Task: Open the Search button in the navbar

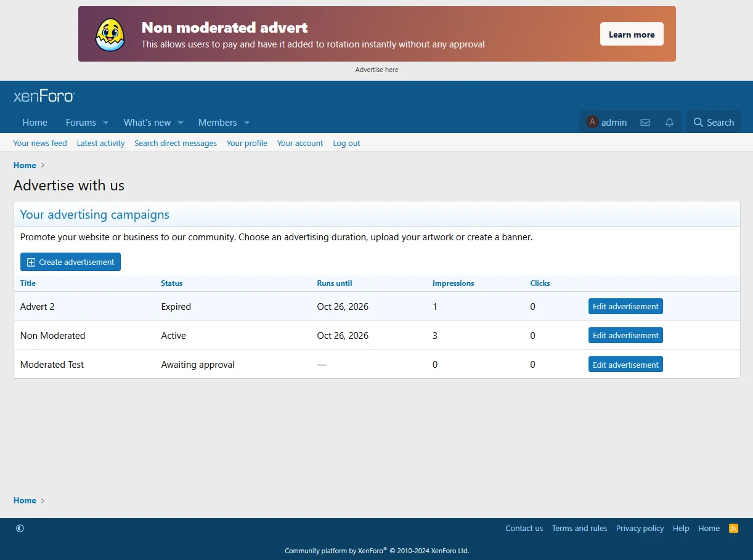Action: click(x=714, y=123)
